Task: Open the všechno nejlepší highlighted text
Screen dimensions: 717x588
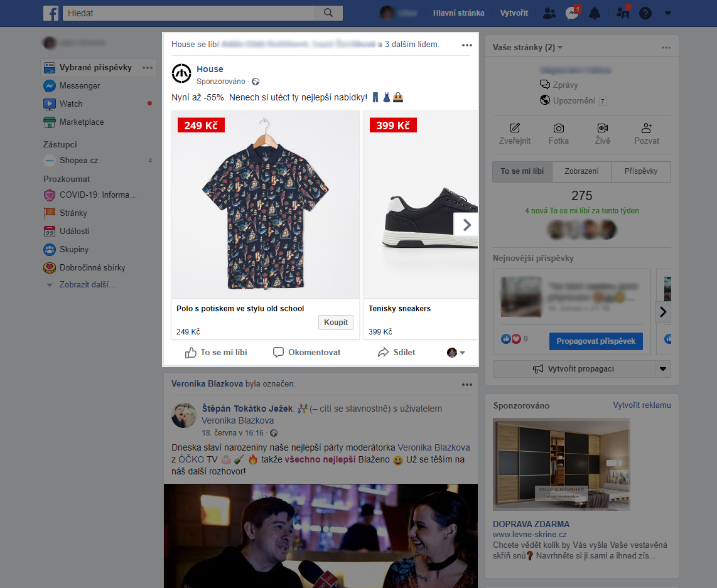Action: tap(320, 459)
